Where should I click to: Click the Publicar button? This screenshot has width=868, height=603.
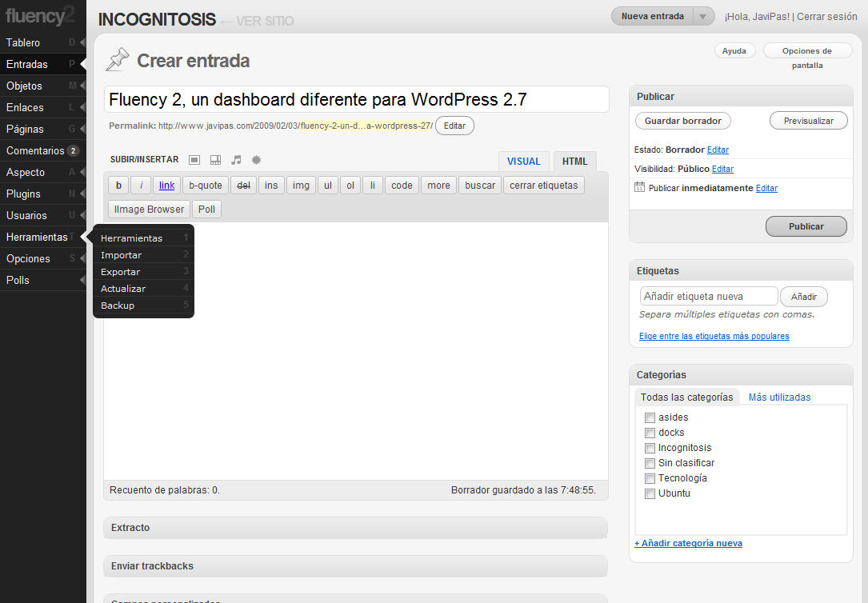806,226
